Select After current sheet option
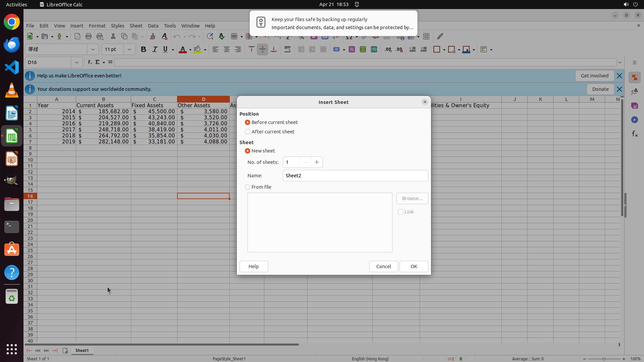Image resolution: width=644 pixels, height=362 pixels. point(248,132)
